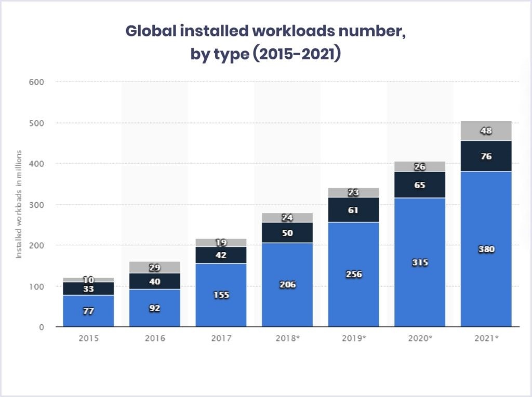Select the blue 2015 bar segment labeled 77
The image size is (532, 397).
(x=88, y=311)
